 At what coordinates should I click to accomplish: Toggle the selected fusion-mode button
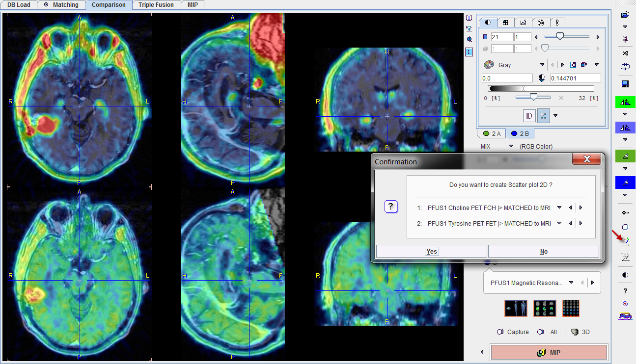(x=544, y=116)
